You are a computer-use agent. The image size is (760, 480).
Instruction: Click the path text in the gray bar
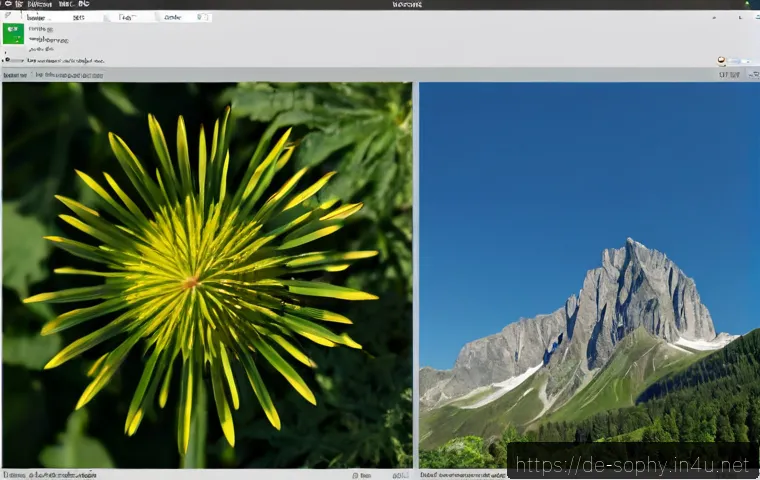[69, 75]
